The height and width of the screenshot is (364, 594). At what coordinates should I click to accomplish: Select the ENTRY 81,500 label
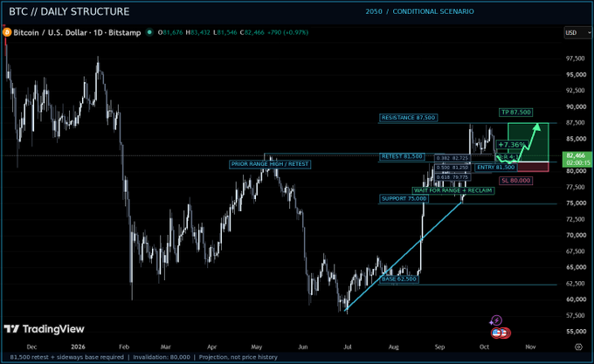click(x=495, y=168)
